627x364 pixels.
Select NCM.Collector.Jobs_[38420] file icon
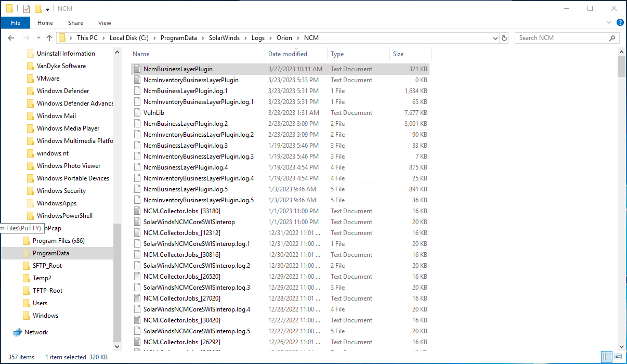137,320
